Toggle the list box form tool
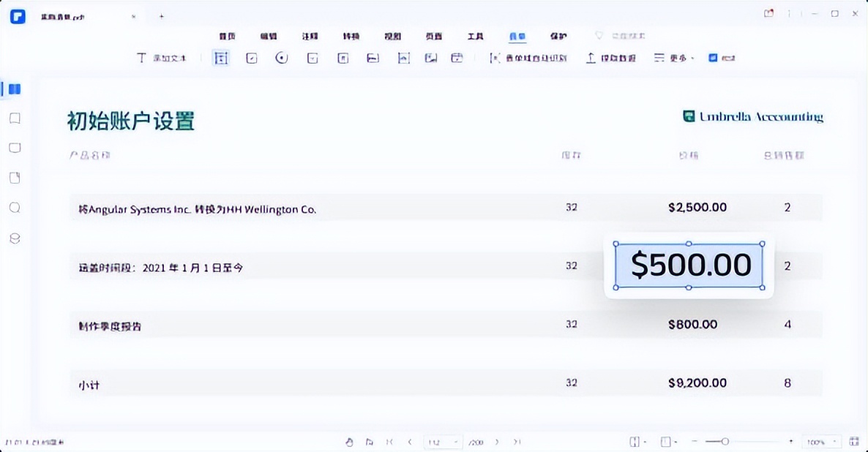Image resolution: width=868 pixels, height=452 pixels. pos(343,57)
